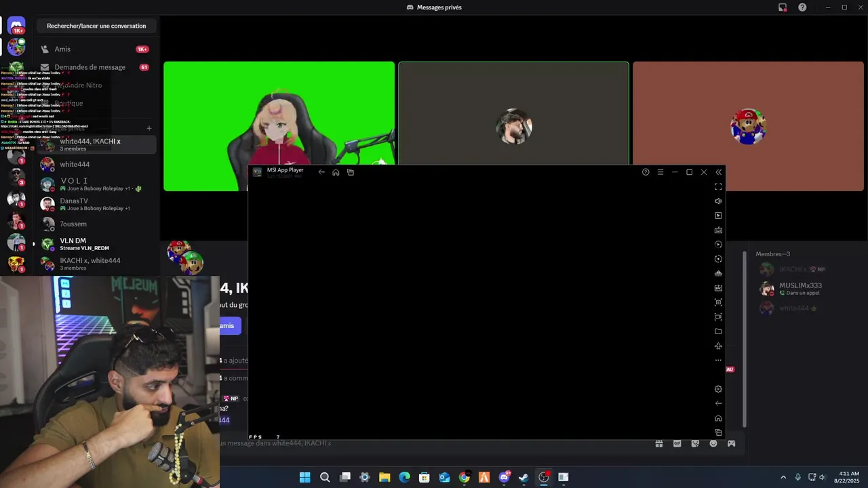Collapse the MSI App Player sidebar with double chevron
The width and height of the screenshot is (868, 488).
(718, 172)
